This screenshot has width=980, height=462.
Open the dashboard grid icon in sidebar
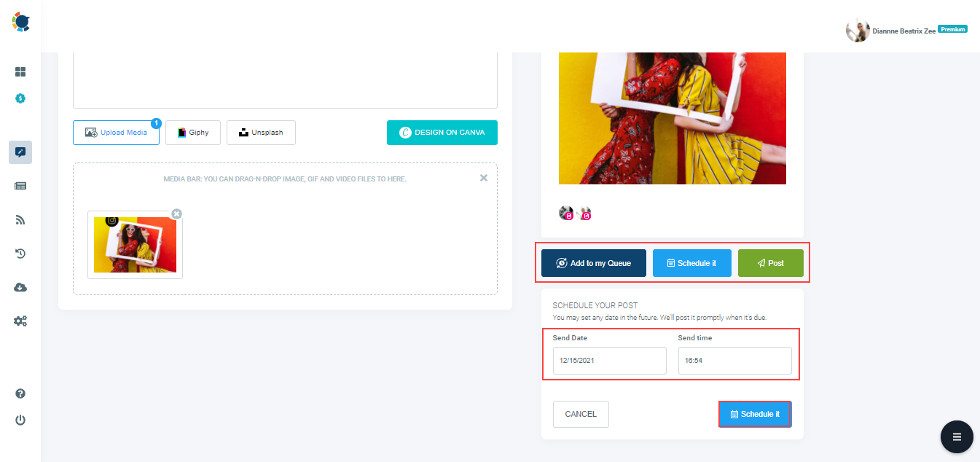click(x=20, y=72)
